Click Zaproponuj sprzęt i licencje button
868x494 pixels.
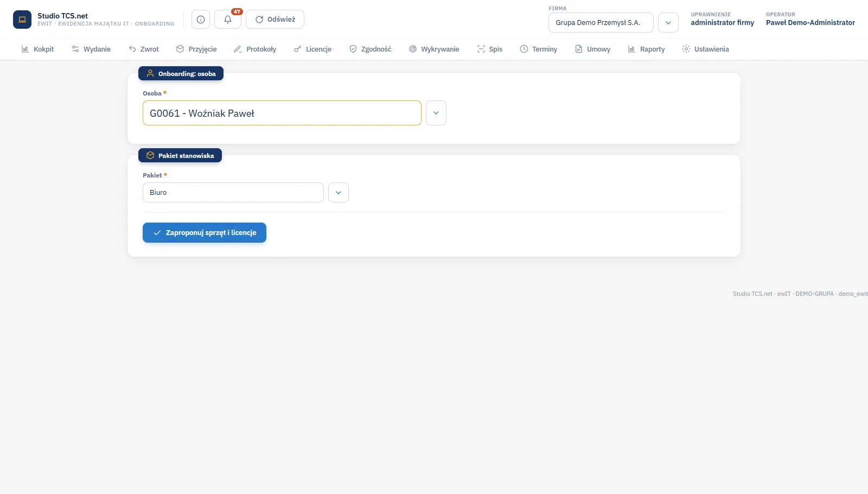pyautogui.click(x=205, y=232)
